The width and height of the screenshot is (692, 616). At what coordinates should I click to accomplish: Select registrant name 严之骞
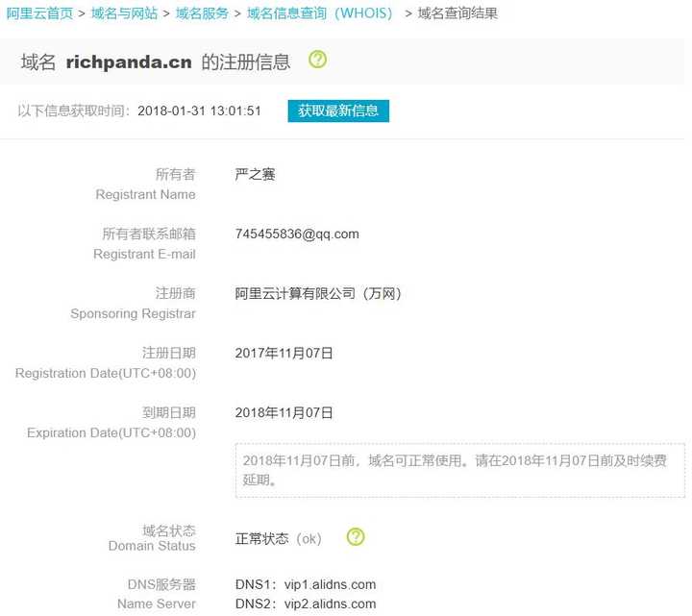255,174
